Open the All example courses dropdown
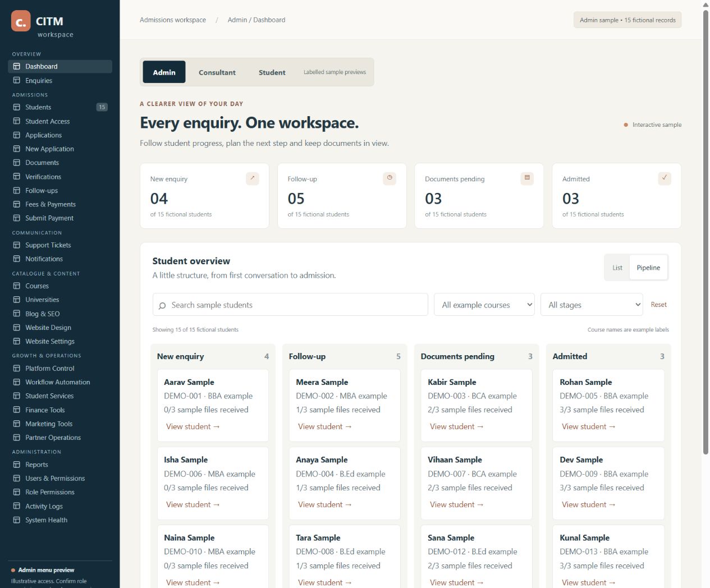The height and width of the screenshot is (588, 710). click(x=484, y=305)
